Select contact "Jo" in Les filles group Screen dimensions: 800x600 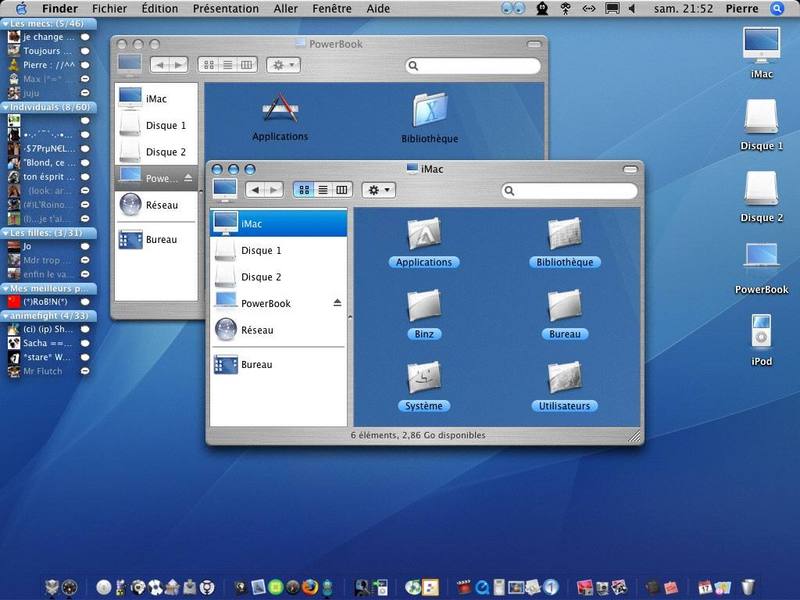pyautogui.click(x=48, y=246)
